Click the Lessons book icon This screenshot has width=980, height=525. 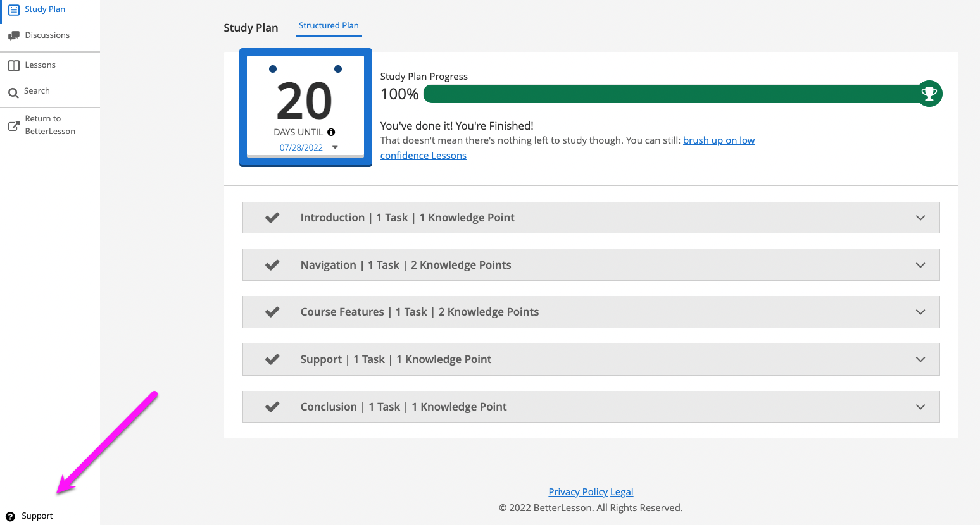pos(13,65)
